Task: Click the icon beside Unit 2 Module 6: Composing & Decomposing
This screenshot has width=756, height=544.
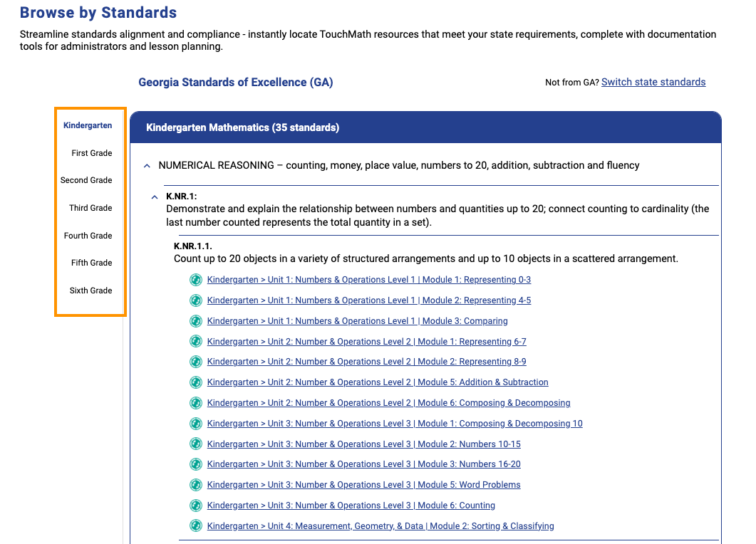Action: pos(196,403)
